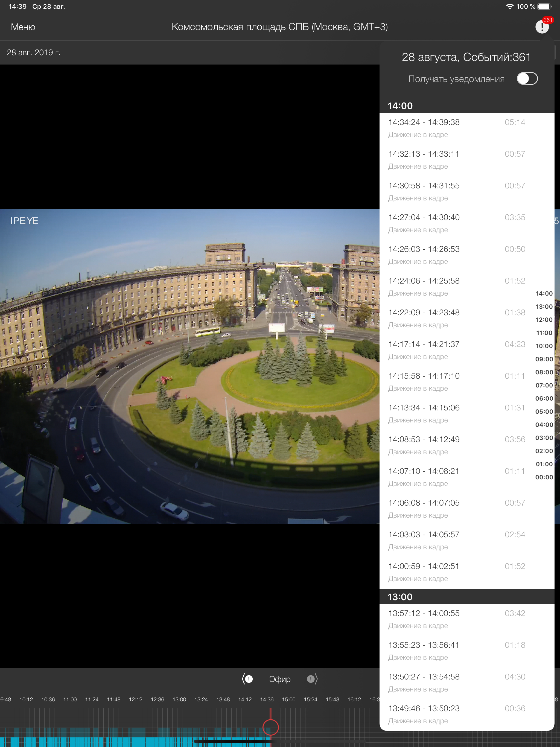Jump to 13:00 in the hour index
The width and height of the screenshot is (560, 747).
pyautogui.click(x=544, y=307)
